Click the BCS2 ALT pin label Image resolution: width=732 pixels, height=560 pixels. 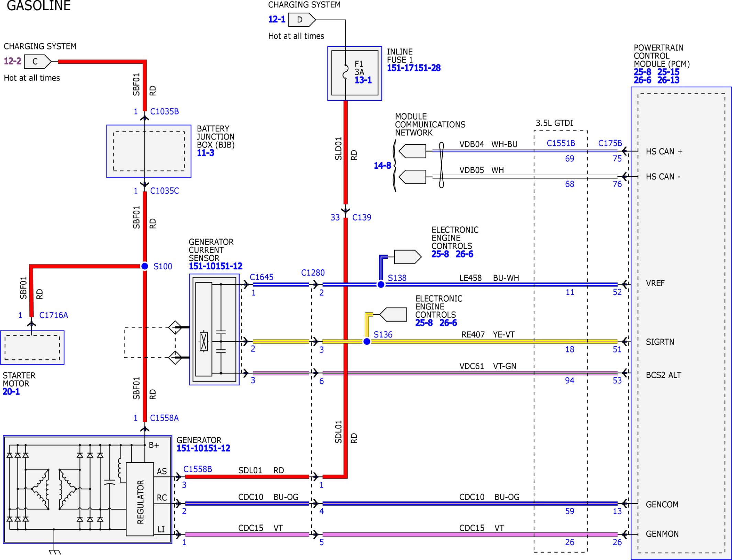click(x=663, y=375)
